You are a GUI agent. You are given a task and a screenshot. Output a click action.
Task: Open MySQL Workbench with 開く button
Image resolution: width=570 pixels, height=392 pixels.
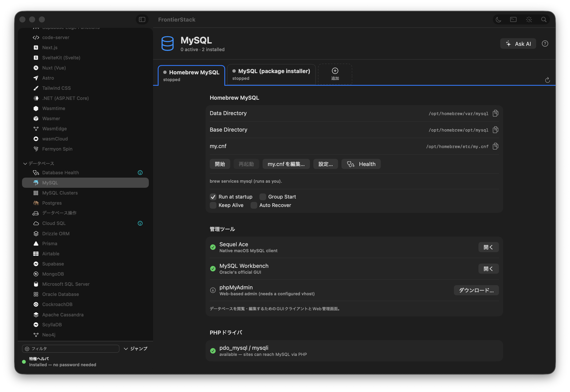[488, 269]
